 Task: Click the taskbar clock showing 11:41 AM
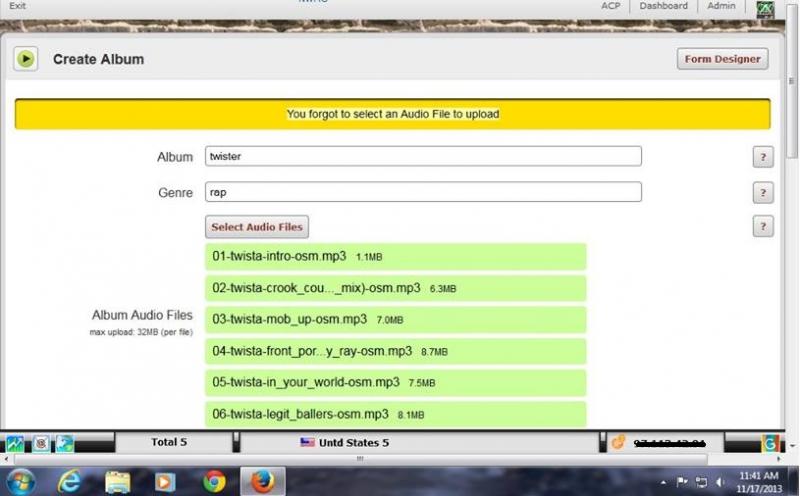click(759, 482)
